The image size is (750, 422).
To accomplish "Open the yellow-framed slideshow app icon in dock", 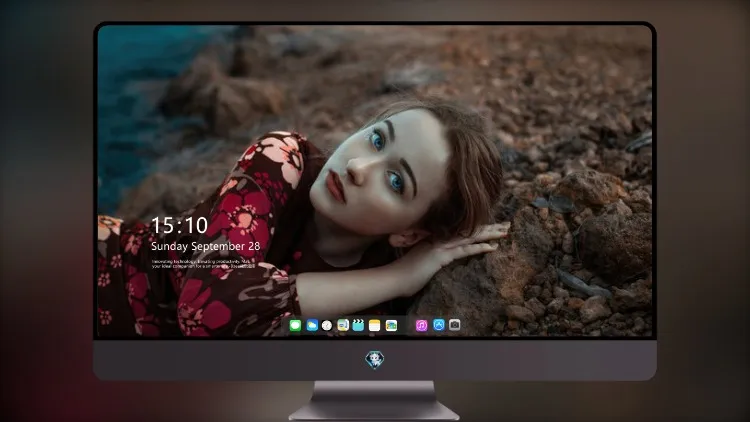I will coord(343,326).
